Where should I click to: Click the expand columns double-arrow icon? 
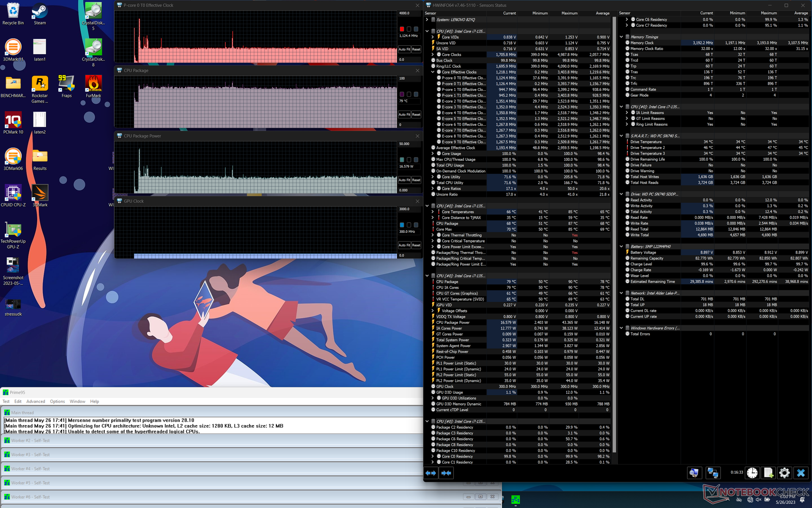pyautogui.click(x=431, y=473)
